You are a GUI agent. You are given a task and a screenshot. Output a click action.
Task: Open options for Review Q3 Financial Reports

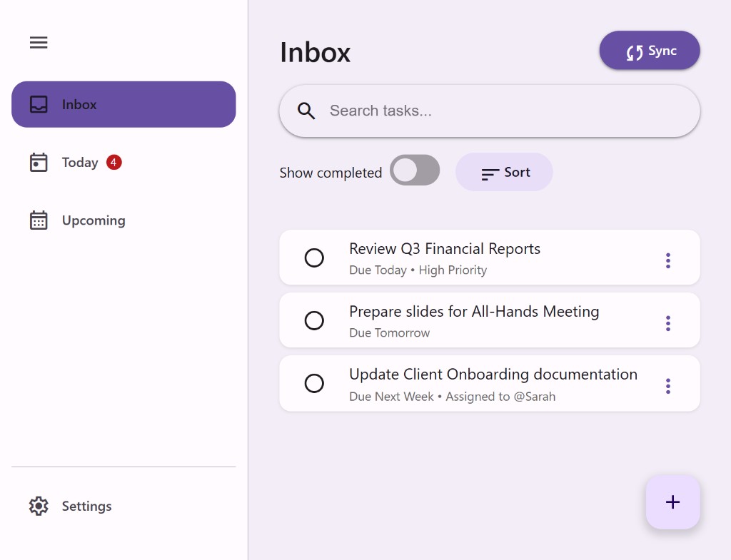[x=668, y=260]
